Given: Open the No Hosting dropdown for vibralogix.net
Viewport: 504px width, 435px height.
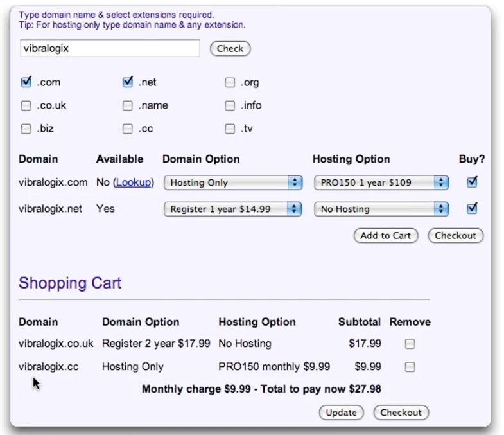Looking at the screenshot, I should 381,209.
